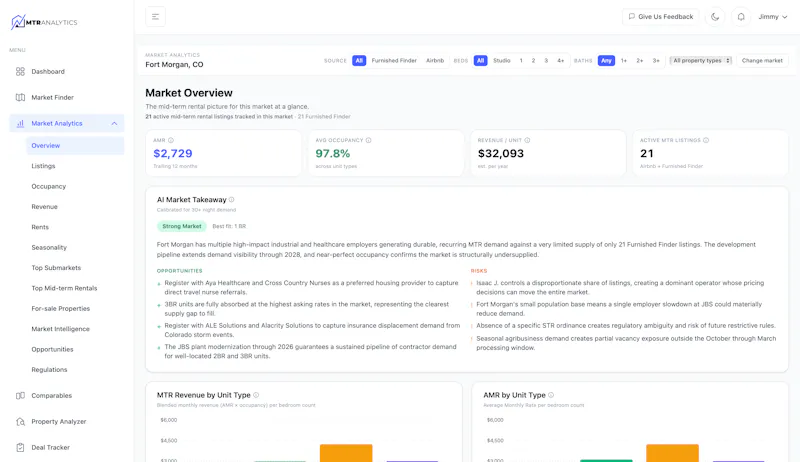Select Any baths filter
800x462 pixels.
(x=606, y=61)
